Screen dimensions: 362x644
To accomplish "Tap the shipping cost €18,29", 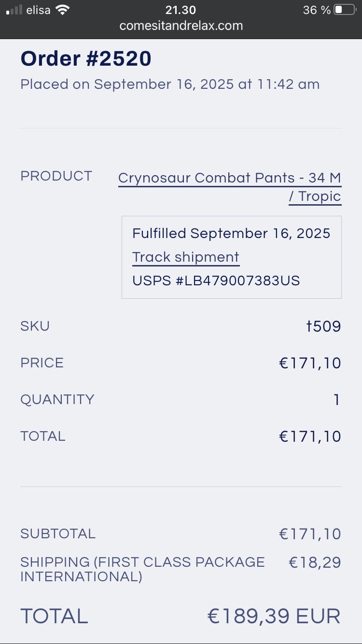I will (315, 562).
